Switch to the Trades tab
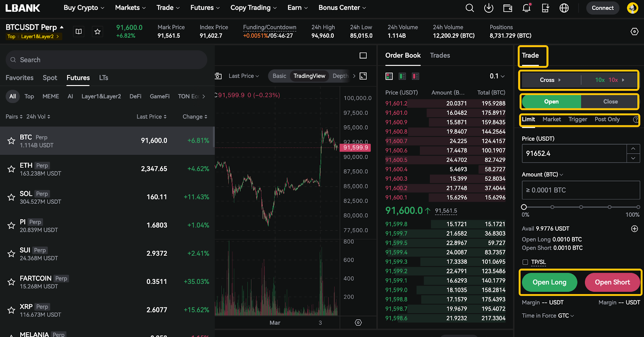 (440, 55)
